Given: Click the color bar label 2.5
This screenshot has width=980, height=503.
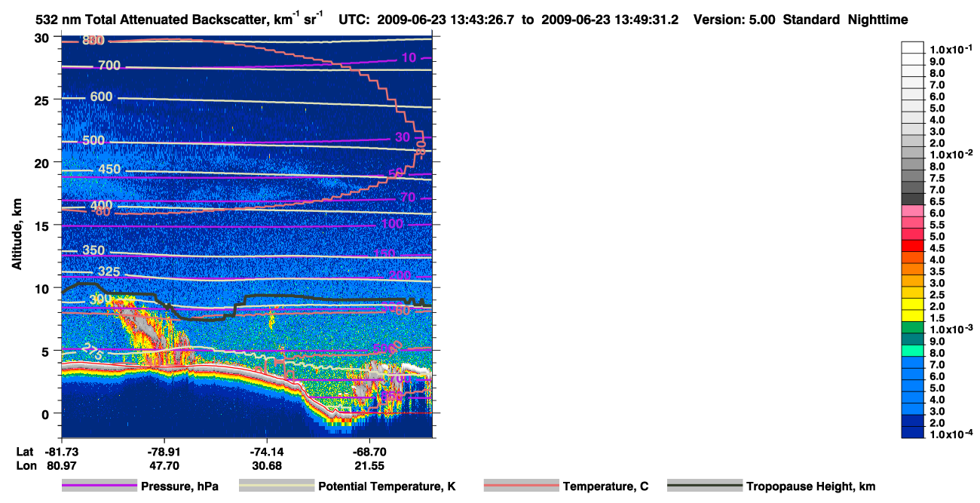Looking at the screenshot, I should tap(937, 295).
